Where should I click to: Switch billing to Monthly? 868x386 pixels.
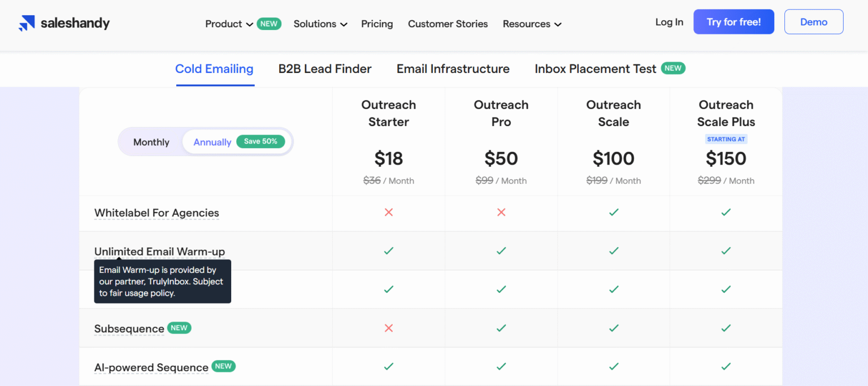point(151,142)
